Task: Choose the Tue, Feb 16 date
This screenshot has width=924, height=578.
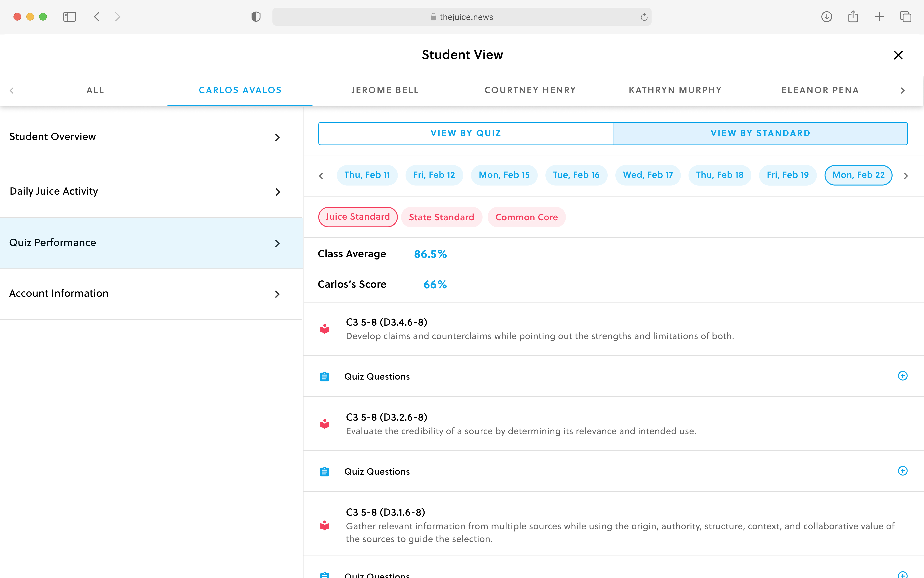Action: click(576, 175)
